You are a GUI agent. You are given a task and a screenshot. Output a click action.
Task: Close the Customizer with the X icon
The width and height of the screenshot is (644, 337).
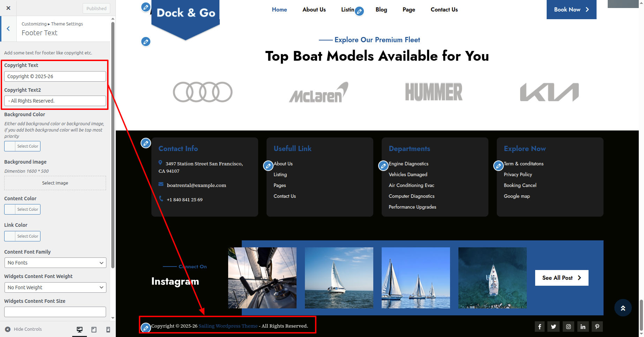point(8,8)
